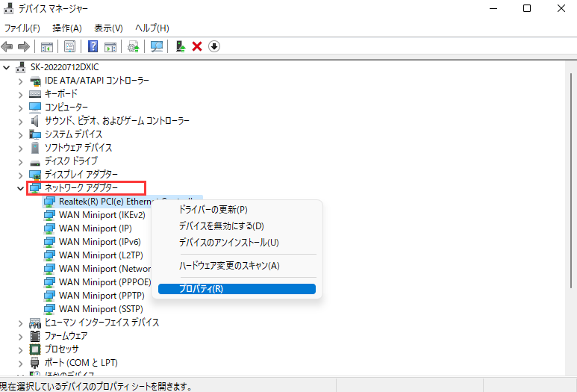The height and width of the screenshot is (392, 577).
Task: Click the system device folder icon
Action: point(35,134)
